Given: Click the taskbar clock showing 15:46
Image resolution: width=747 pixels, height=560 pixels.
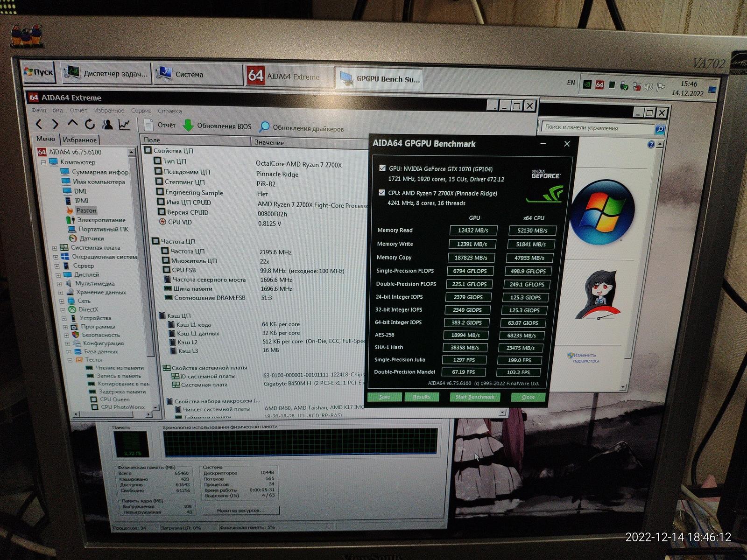Looking at the screenshot, I should [x=688, y=88].
